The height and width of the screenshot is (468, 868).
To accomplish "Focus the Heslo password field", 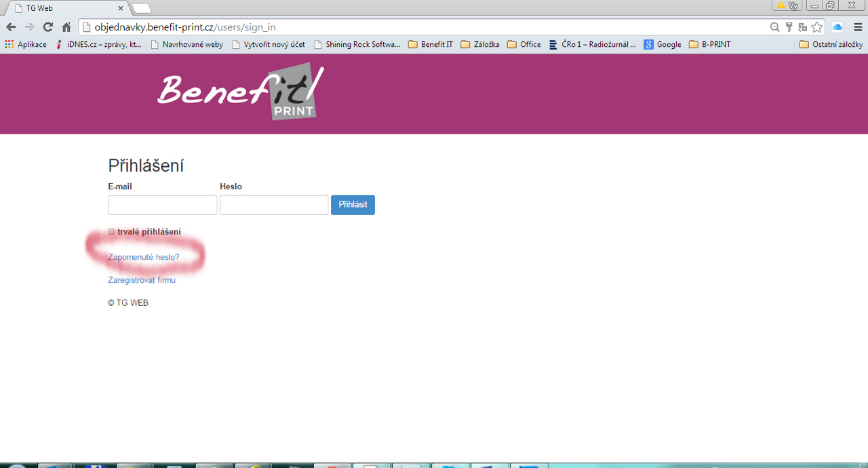I will point(274,205).
